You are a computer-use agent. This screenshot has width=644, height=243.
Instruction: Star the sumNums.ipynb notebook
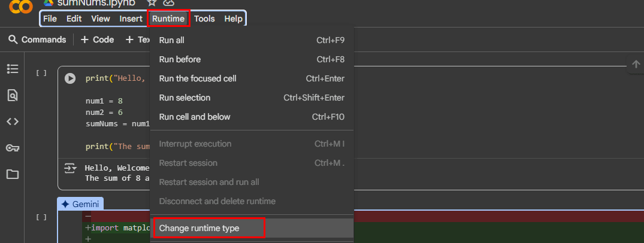coord(152,3)
